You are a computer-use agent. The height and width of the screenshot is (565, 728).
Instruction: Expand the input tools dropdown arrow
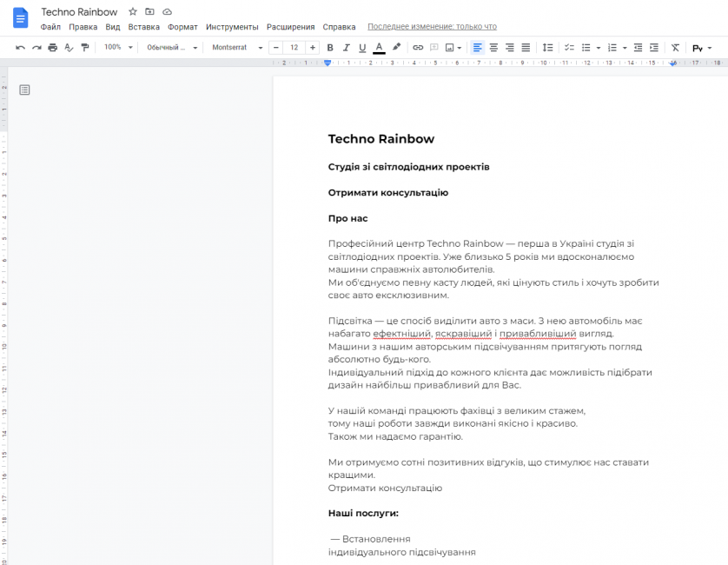pyautogui.click(x=710, y=48)
